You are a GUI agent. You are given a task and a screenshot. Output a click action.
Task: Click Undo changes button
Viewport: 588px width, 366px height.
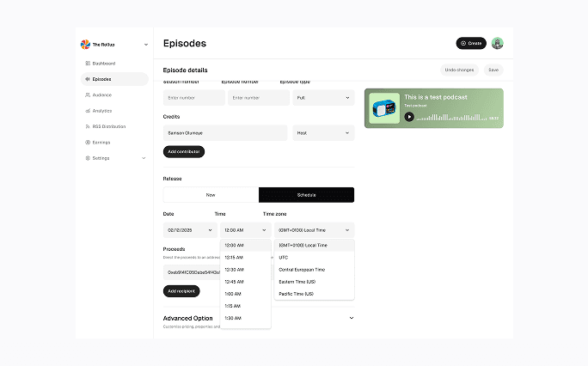pos(459,70)
